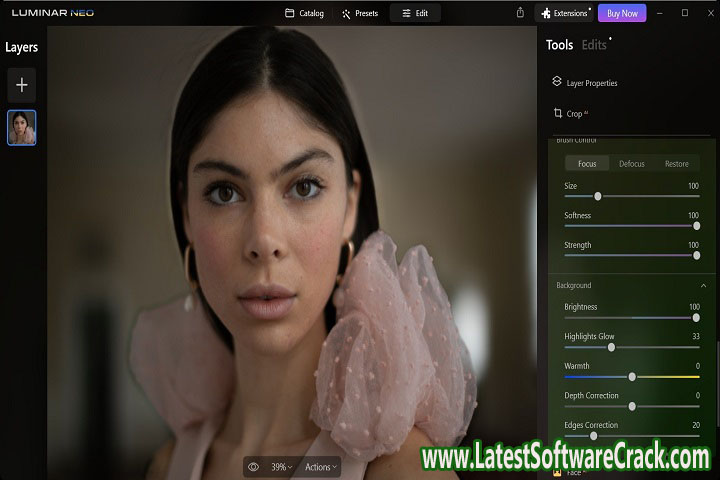Add a new layer with plus button
Image resolution: width=720 pixels, height=480 pixels.
tap(22, 85)
